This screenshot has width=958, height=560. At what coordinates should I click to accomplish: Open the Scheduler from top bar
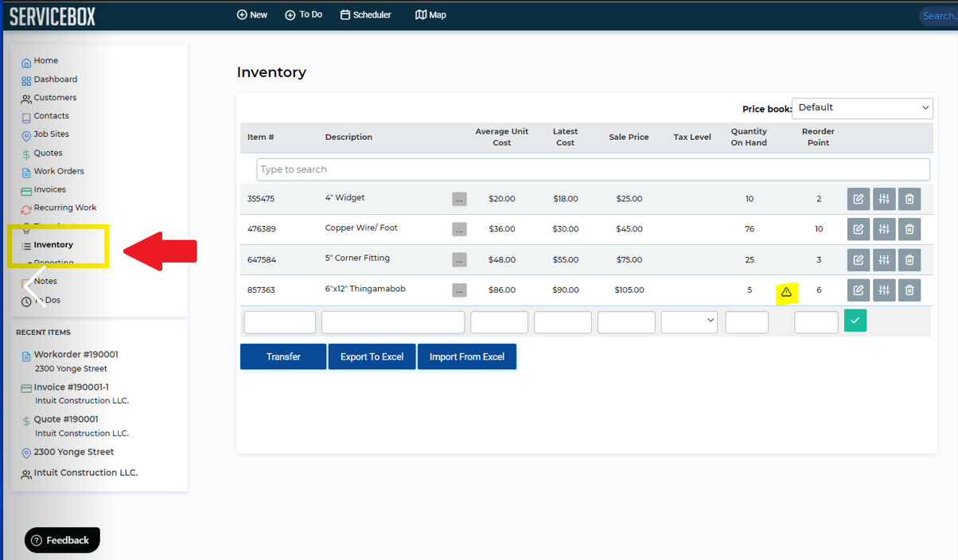pyautogui.click(x=366, y=15)
